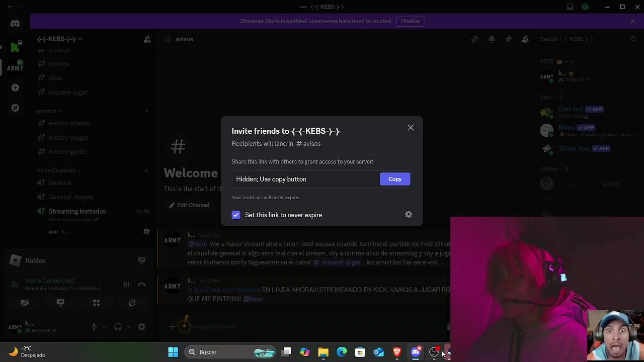The height and width of the screenshot is (362, 644).
Task: Open OBS Studio from taskbar
Action: point(434,352)
